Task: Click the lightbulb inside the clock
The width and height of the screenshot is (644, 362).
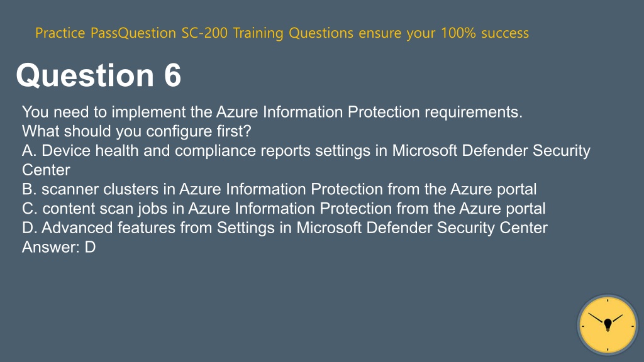Action: 608,325
